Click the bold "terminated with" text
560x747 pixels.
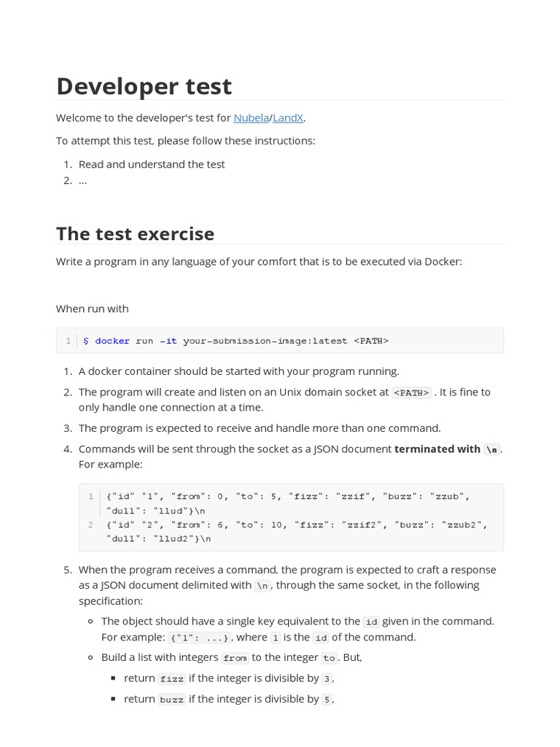pyautogui.click(x=437, y=449)
